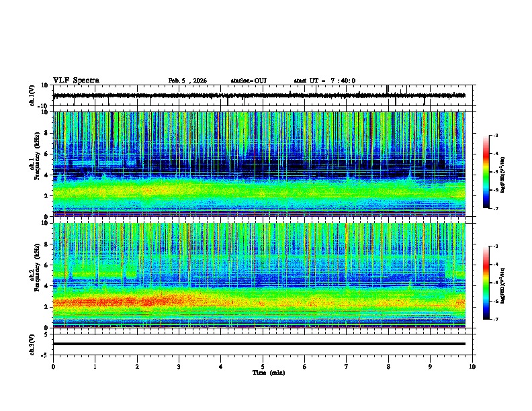Click the "ch.1(V)" waveform axis label
The image size is (532, 411).
pos(32,95)
